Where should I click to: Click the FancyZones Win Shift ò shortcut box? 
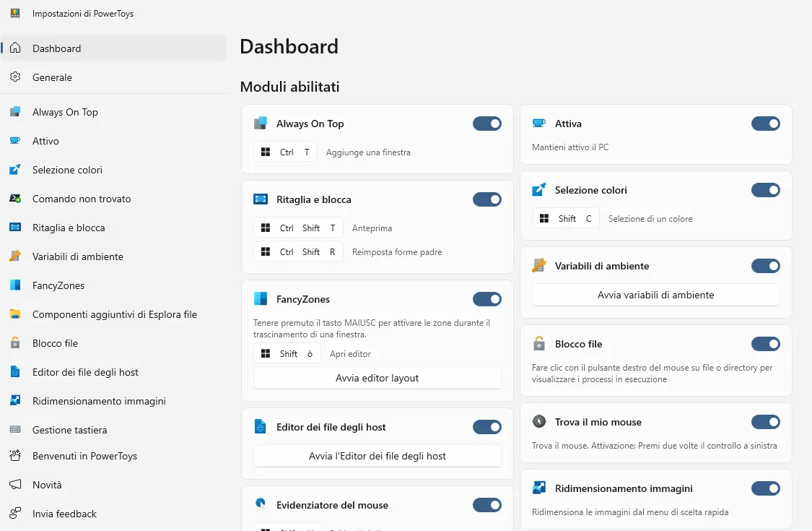(x=287, y=354)
